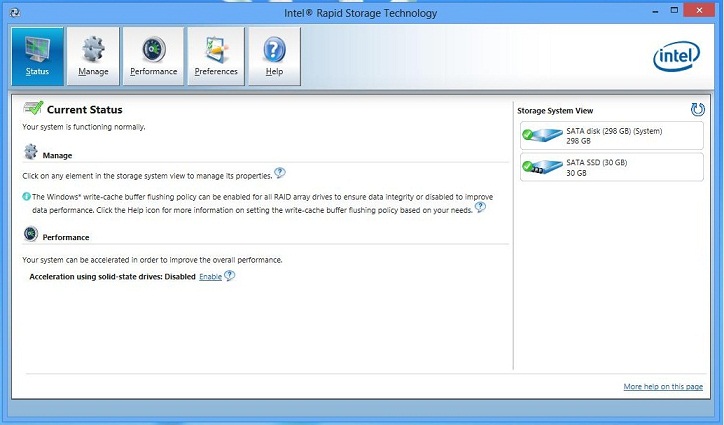
Task: Maximize the Intel Rapid Storage window
Action: coord(675,10)
